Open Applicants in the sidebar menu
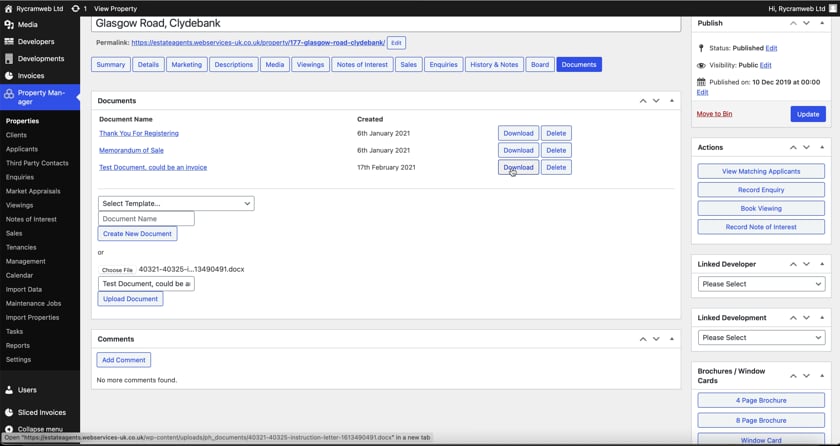Viewport: 840px width, 446px height. pyautogui.click(x=22, y=149)
